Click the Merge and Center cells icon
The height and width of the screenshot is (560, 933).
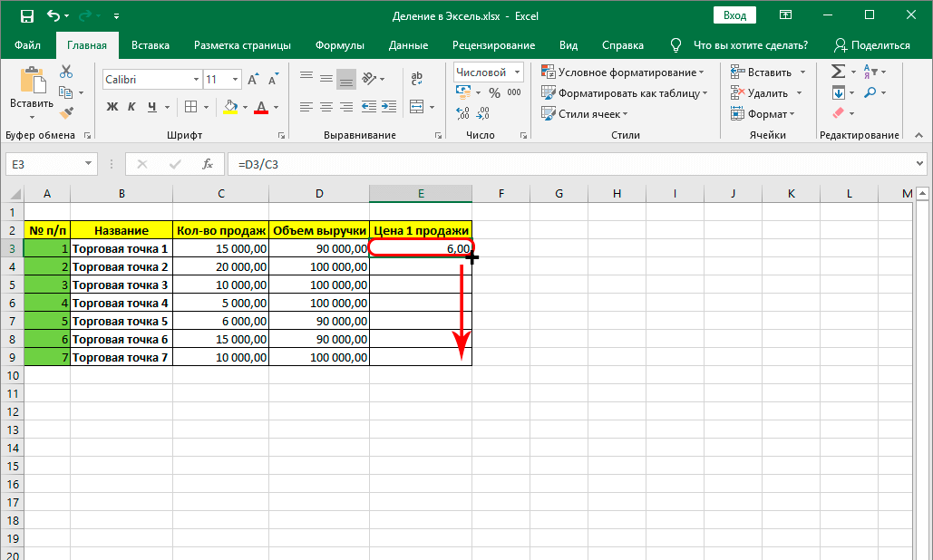[x=416, y=107]
